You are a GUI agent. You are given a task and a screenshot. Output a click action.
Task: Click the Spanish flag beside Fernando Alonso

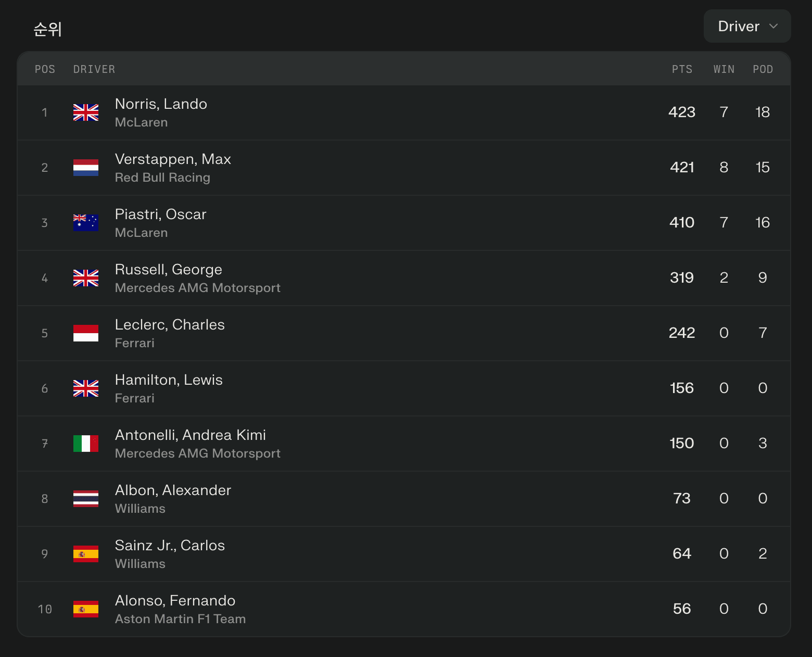coord(86,609)
